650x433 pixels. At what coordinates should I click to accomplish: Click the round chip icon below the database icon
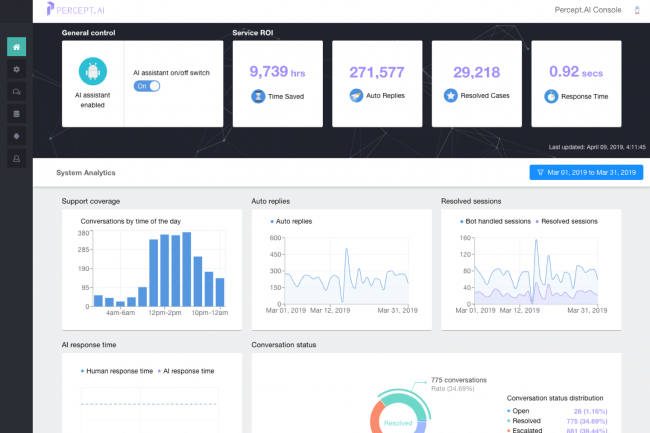pyautogui.click(x=17, y=136)
